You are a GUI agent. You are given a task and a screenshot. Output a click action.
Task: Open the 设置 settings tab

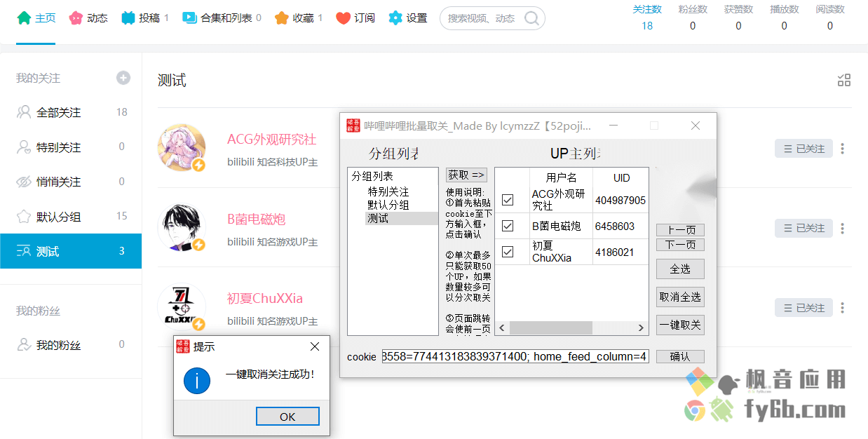point(407,18)
